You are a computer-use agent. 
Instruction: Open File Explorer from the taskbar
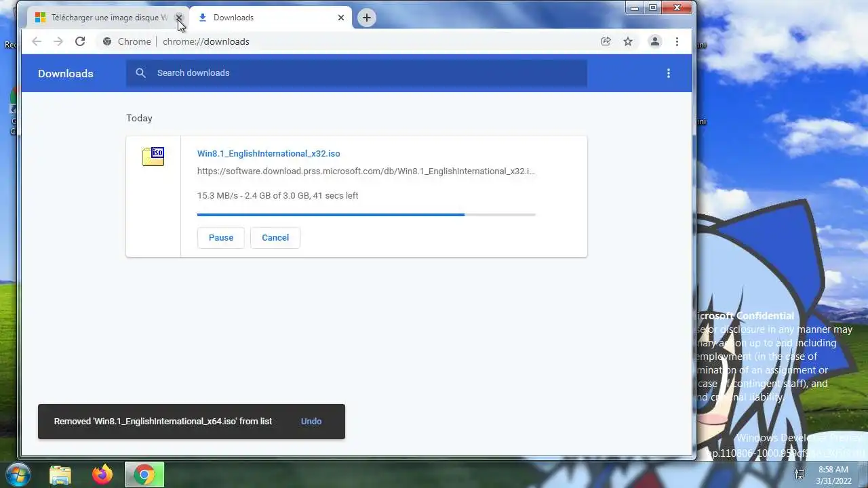(60, 475)
